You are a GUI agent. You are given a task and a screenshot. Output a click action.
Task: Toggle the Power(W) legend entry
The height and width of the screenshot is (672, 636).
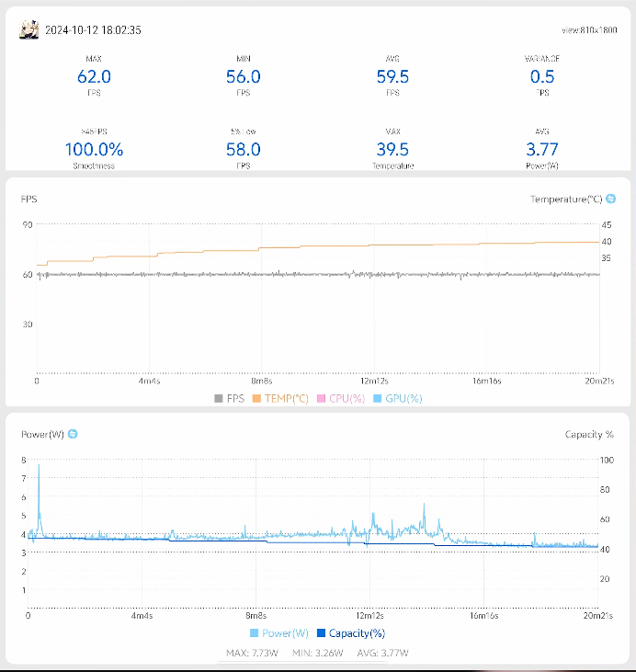[x=279, y=632]
